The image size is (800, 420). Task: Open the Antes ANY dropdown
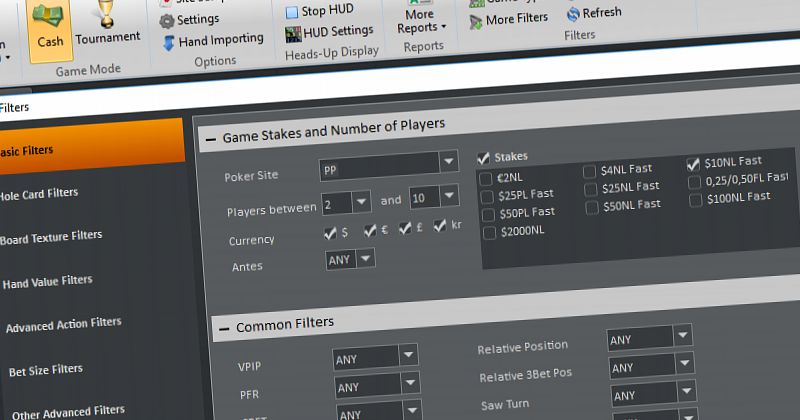366,259
